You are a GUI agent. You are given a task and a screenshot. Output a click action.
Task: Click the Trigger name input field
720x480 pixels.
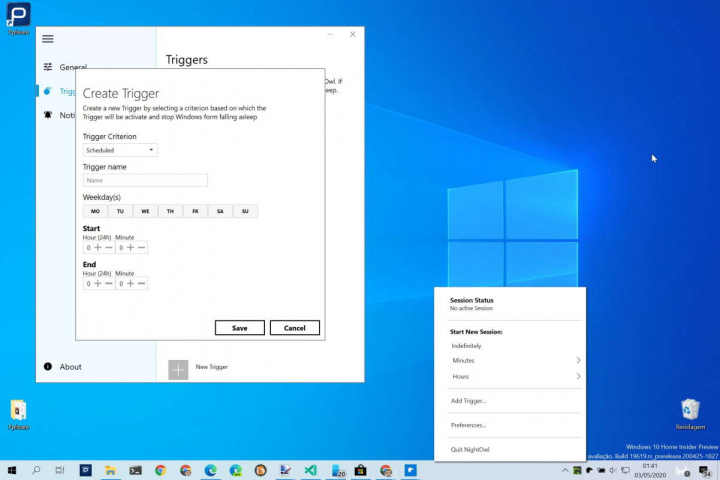(145, 181)
